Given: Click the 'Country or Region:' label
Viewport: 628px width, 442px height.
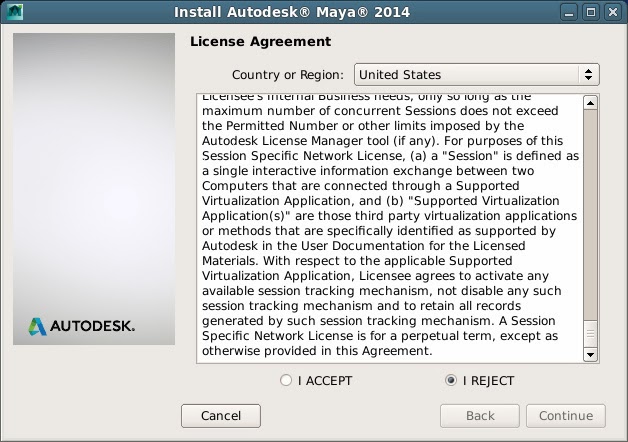Looking at the screenshot, I should [288, 74].
